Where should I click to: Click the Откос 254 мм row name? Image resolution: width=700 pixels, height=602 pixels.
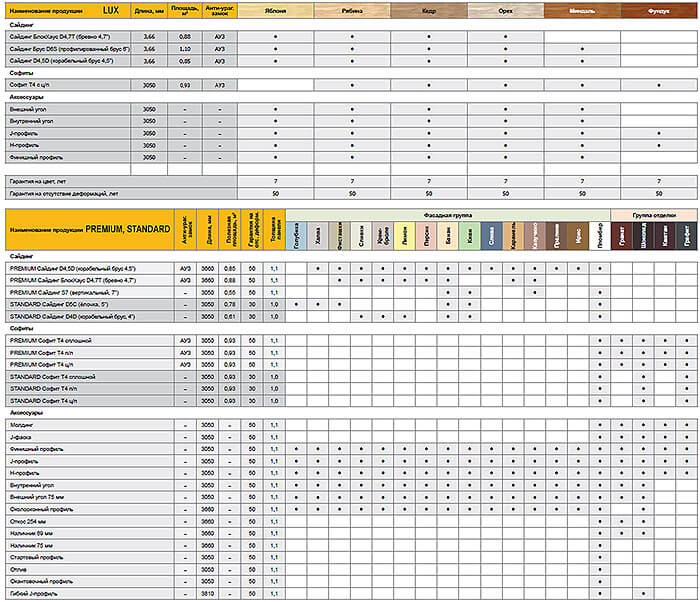coord(28,522)
